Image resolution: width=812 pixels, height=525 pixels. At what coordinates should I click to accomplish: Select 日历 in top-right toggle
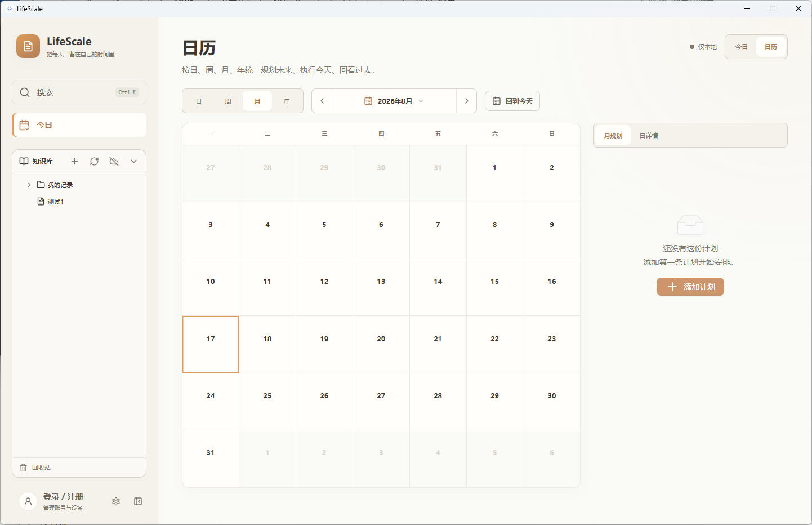click(771, 47)
